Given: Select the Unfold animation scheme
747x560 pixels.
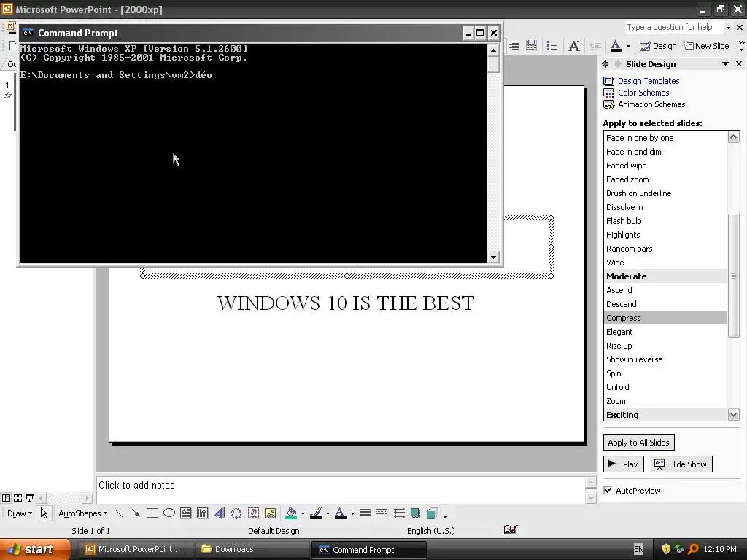Looking at the screenshot, I should point(665,387).
